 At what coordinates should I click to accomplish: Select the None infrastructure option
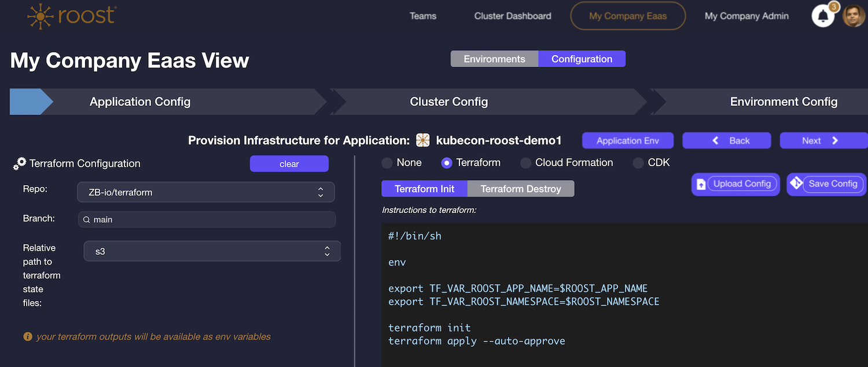386,163
